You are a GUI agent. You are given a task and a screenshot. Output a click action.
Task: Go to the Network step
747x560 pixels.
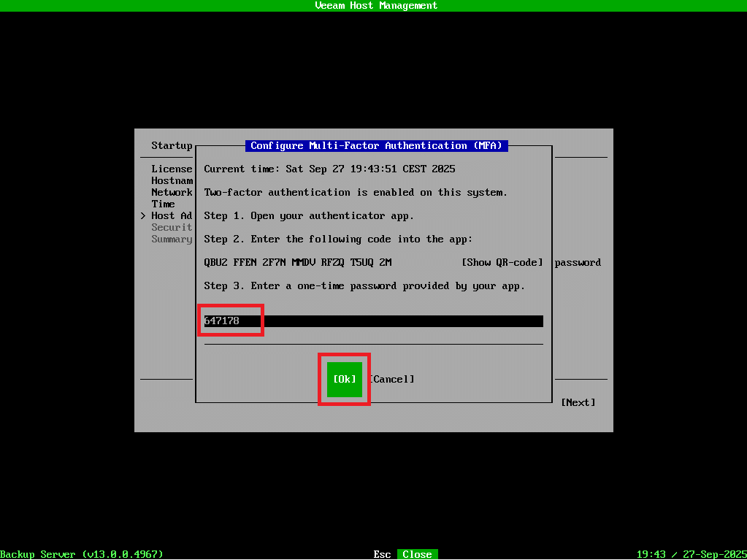[x=172, y=192]
